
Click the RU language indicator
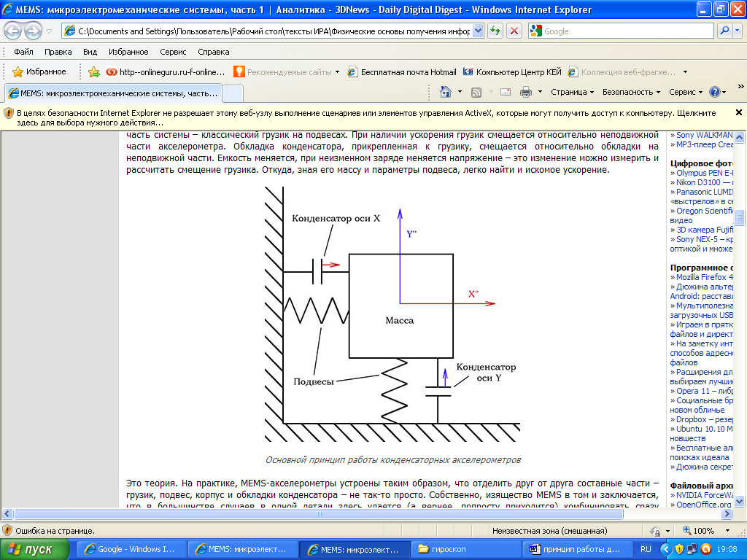pos(646,550)
